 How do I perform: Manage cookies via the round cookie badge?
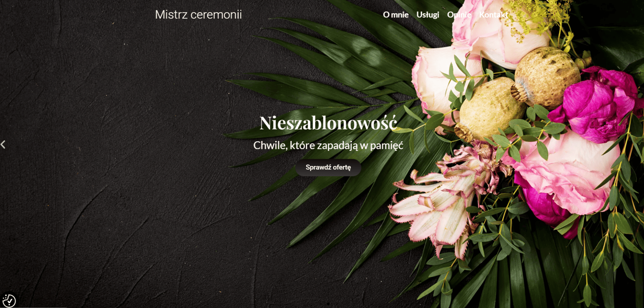pyautogui.click(x=9, y=300)
